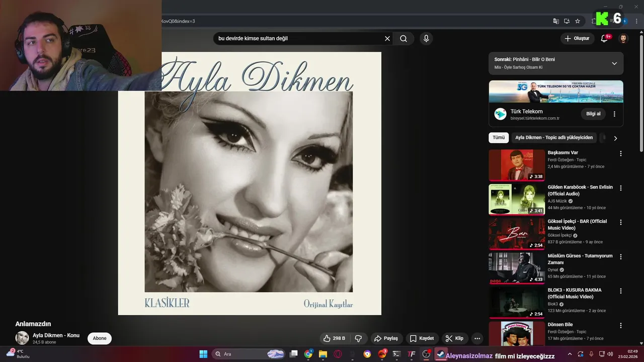
Task: Open the Chrome three-dot menu
Action: (x=637, y=21)
